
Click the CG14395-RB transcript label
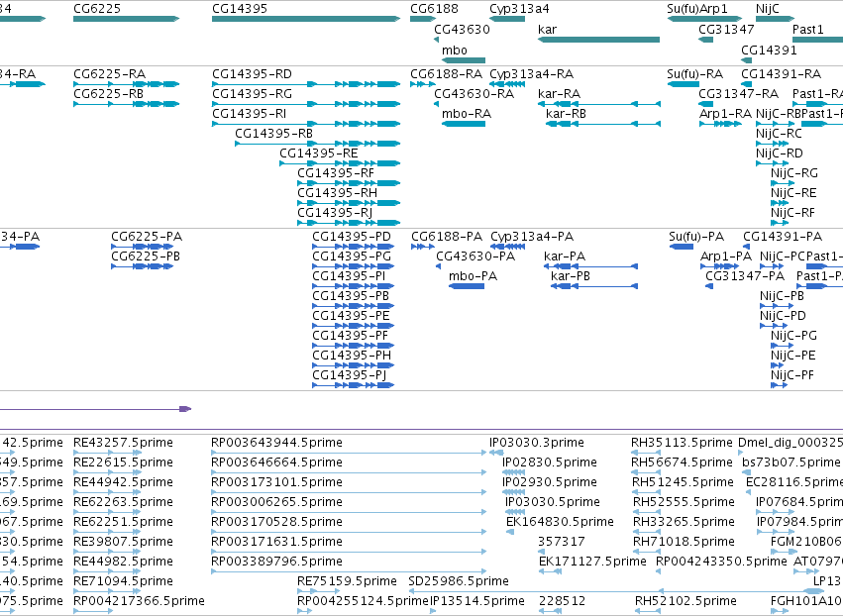tap(274, 134)
